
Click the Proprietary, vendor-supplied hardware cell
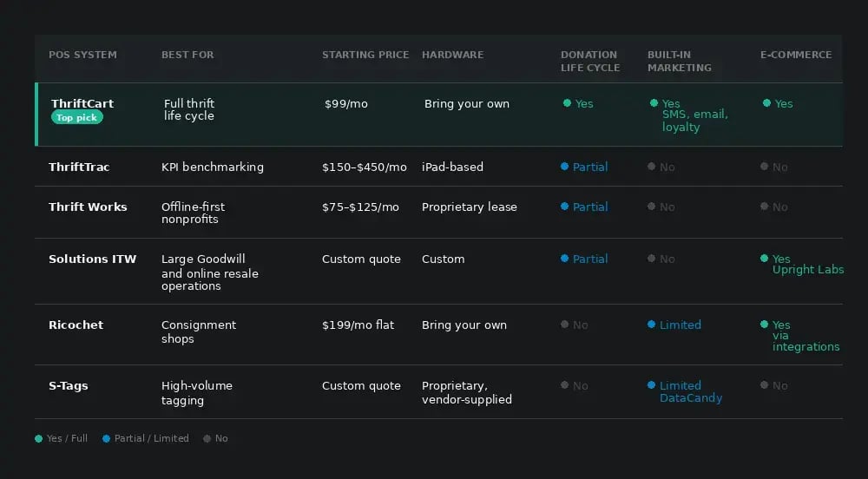point(467,393)
